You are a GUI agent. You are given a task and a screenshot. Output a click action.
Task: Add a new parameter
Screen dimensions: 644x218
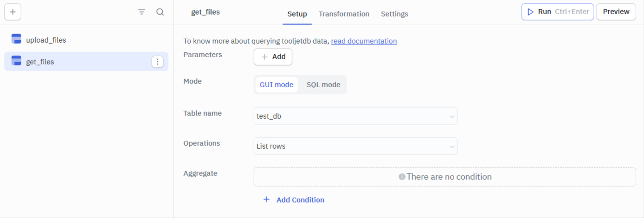(x=273, y=57)
